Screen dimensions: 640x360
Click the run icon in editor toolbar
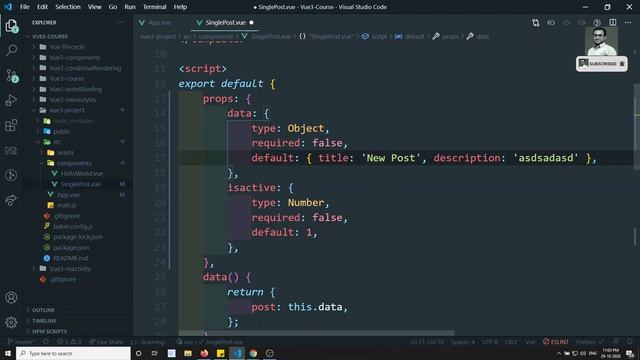click(597, 23)
